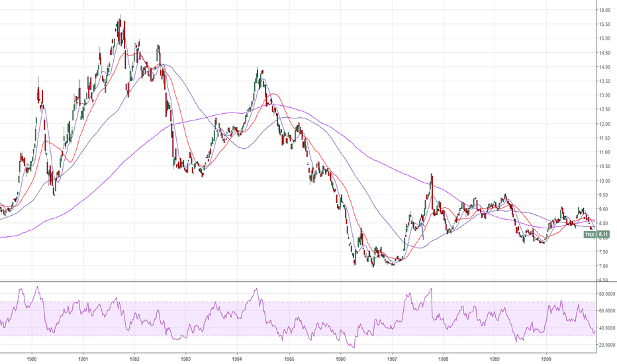Click the 14.50 price scale label
Image resolution: width=617 pixels, height=364 pixels.
(604, 53)
